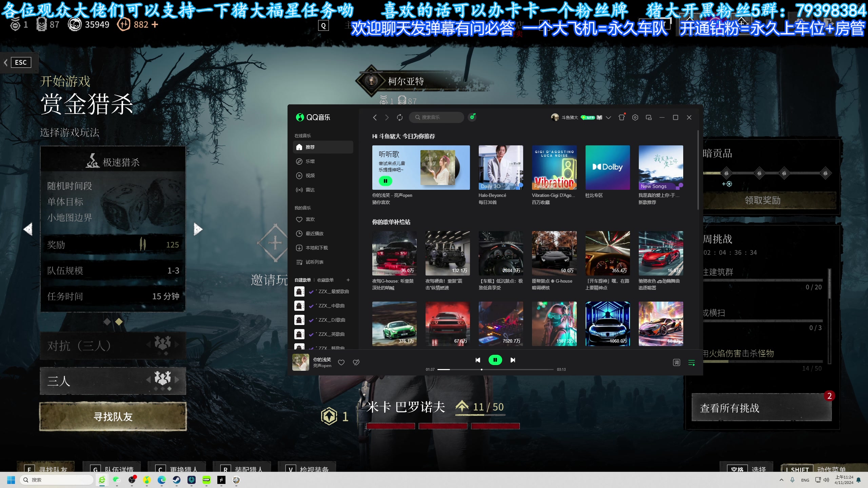Image resolution: width=868 pixels, height=488 pixels.
Task: Invite player via plus diamond slot
Action: 275,243
